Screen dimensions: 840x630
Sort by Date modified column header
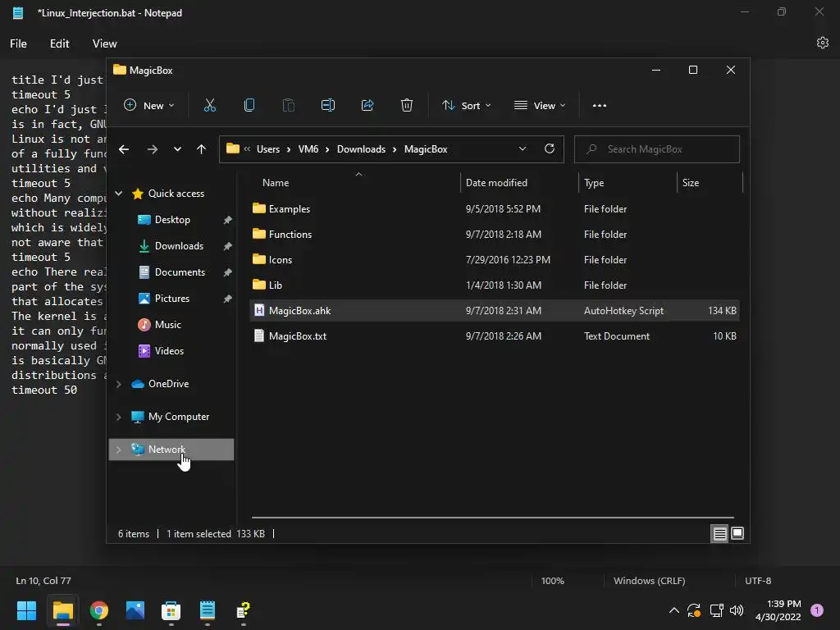click(x=518, y=183)
